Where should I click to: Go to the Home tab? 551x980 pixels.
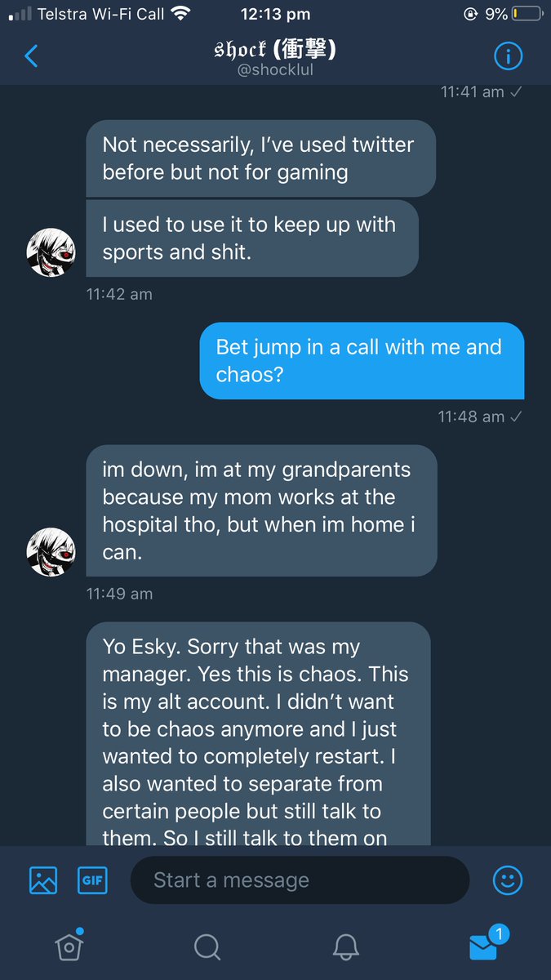(69, 946)
